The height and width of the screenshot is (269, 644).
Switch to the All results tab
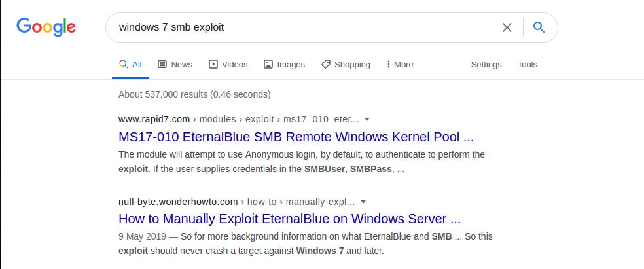coord(130,64)
